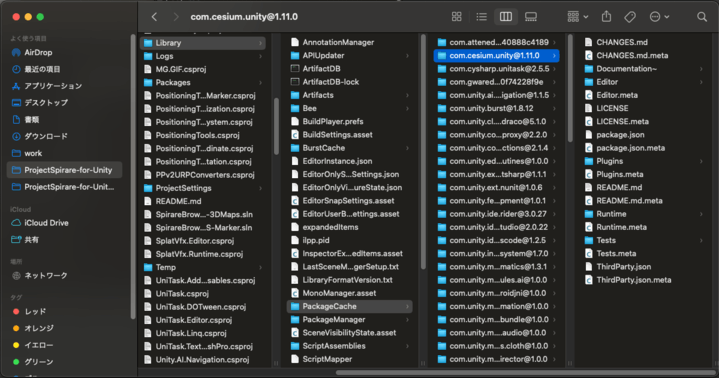The width and height of the screenshot is (719, 378).
Task: Open the work folder in sidebar
Action: (64, 153)
